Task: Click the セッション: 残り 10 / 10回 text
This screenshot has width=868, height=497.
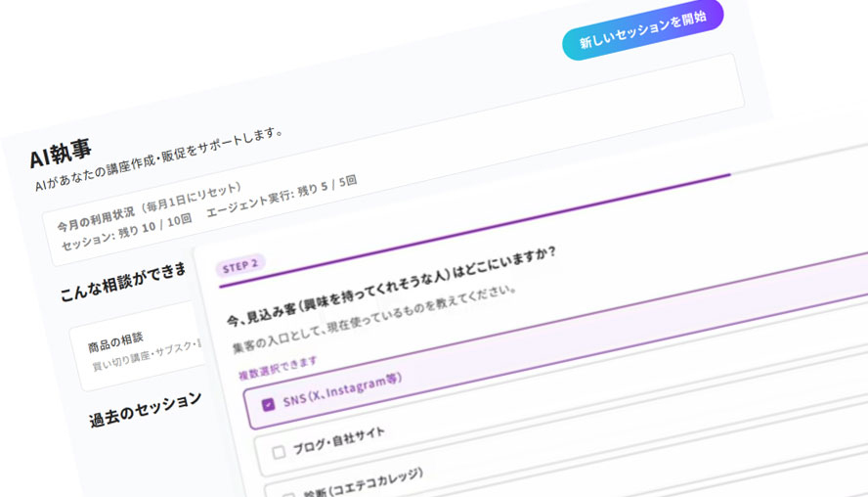Action: (126, 232)
